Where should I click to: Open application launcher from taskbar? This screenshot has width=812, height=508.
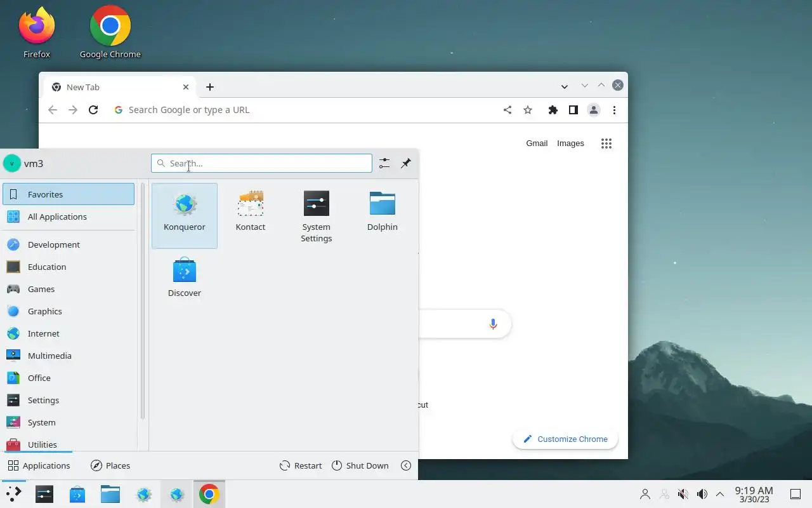[13, 494]
